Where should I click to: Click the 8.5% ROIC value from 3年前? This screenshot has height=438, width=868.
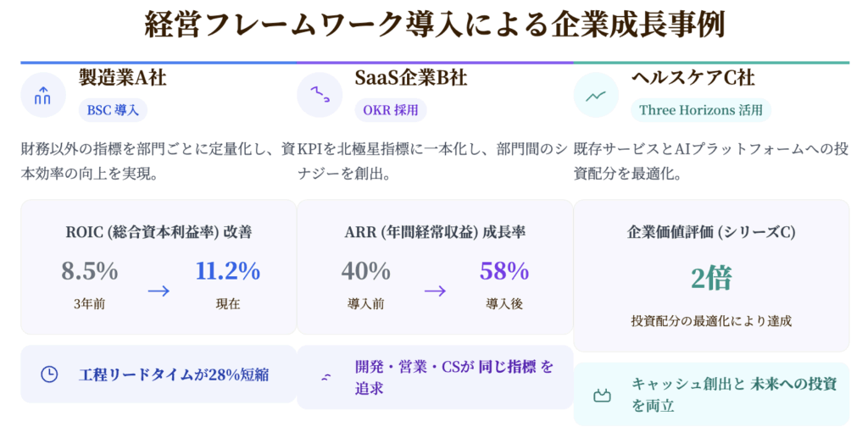point(89,271)
